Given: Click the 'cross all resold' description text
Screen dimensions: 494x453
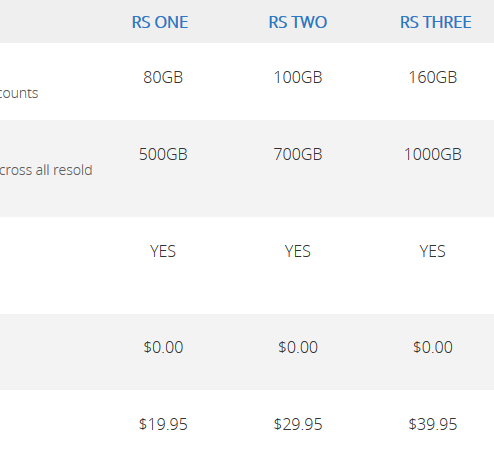Looking at the screenshot, I should click(46, 170).
